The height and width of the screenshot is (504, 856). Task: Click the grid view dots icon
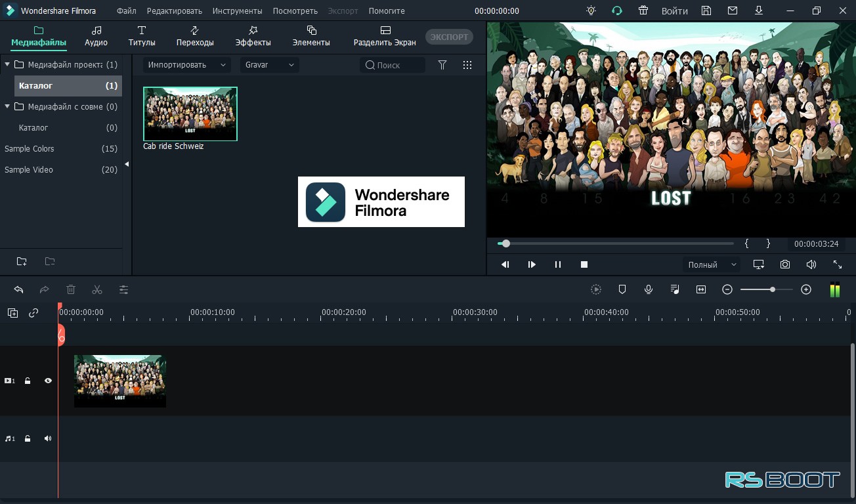[x=467, y=65]
